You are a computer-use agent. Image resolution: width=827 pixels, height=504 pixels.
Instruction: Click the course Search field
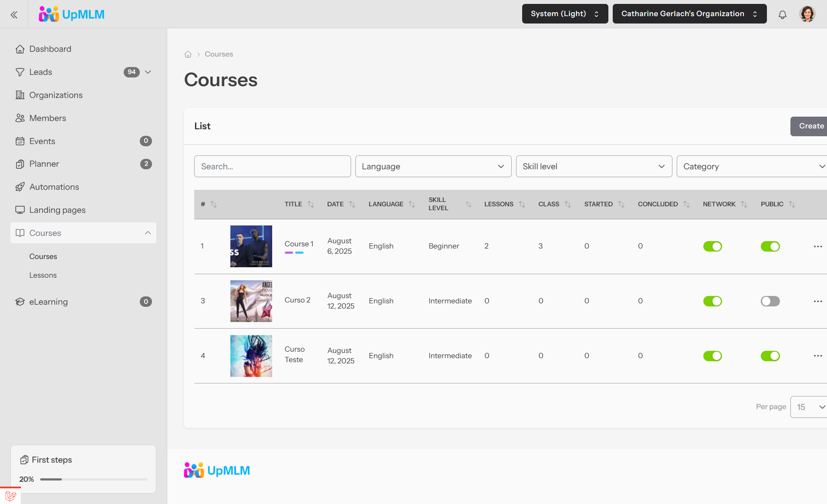(272, 166)
